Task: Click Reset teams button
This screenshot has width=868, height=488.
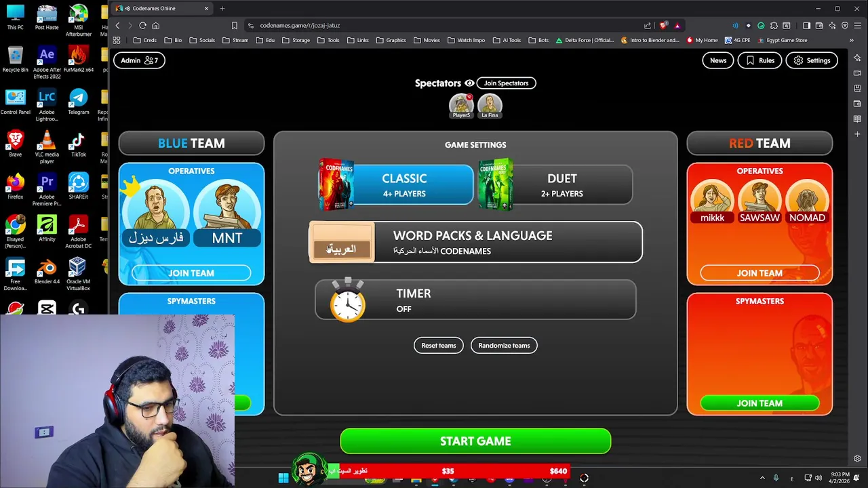Action: click(x=439, y=346)
